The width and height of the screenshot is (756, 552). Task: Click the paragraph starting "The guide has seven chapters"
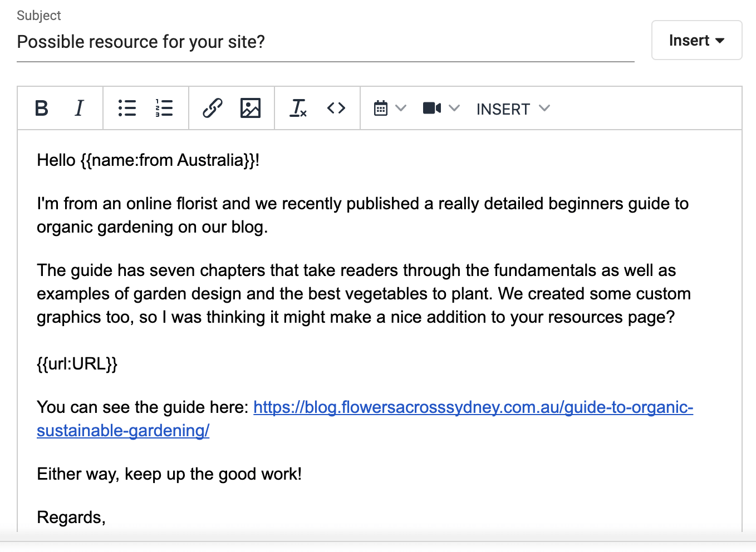(x=364, y=294)
